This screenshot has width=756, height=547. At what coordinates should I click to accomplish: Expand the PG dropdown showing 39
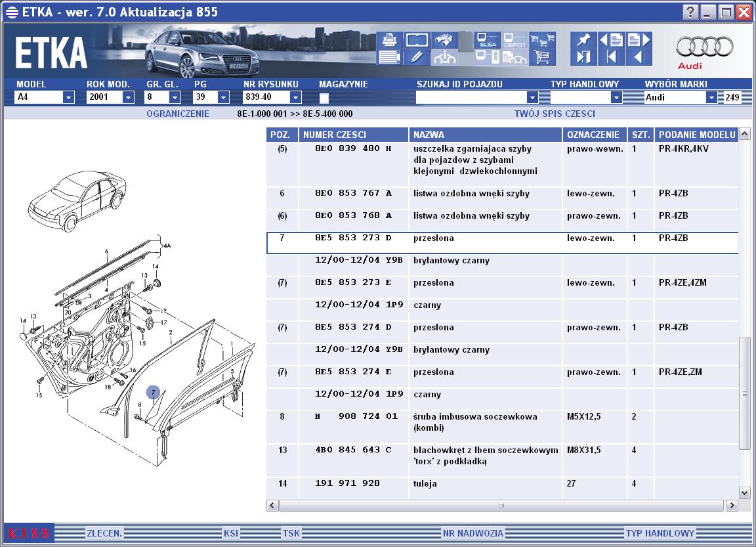[222, 97]
